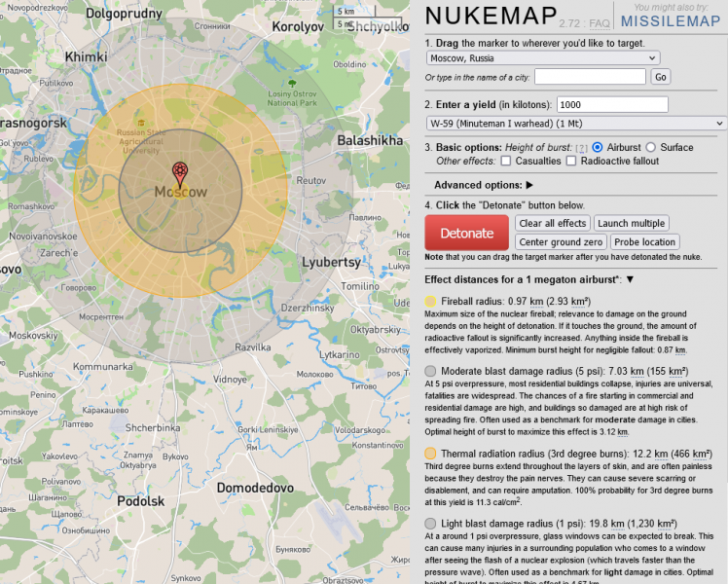This screenshot has height=584, width=728.
Task: Open the MISSILEMAP link
Action: [671, 21]
